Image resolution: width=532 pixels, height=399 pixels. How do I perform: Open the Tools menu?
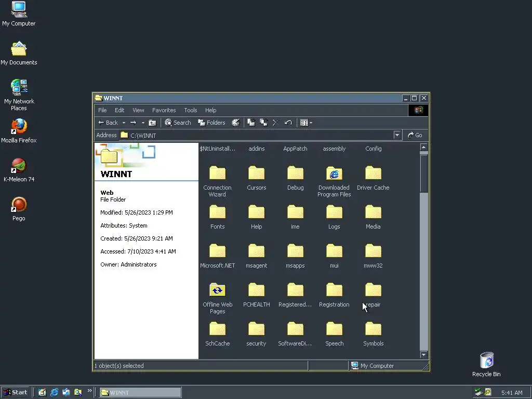190,110
